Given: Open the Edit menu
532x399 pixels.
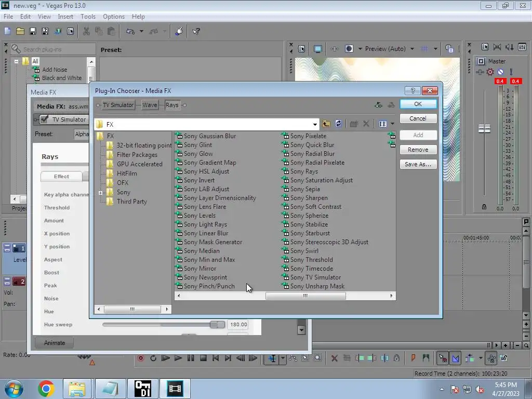Looking at the screenshot, I should (25, 17).
